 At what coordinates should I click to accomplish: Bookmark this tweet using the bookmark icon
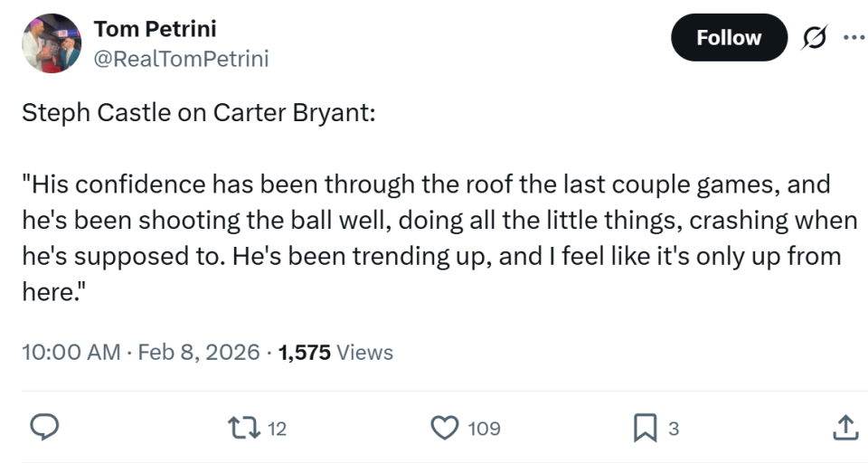pyautogui.click(x=645, y=427)
